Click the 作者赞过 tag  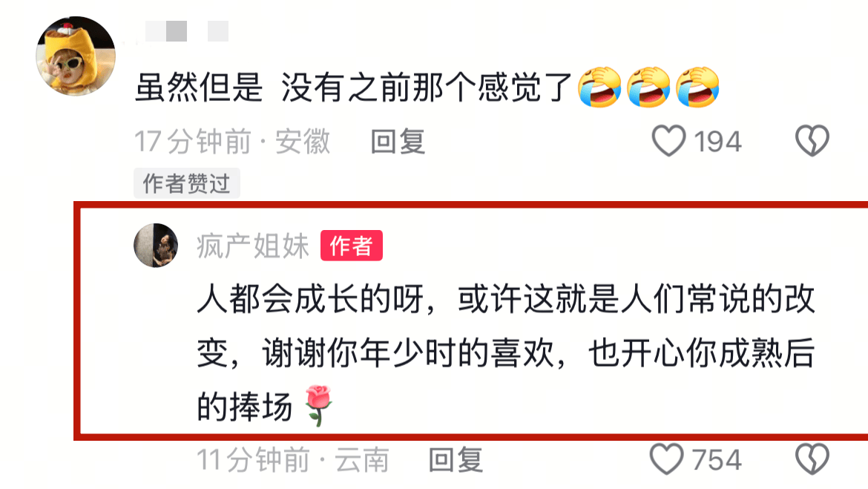click(x=186, y=183)
